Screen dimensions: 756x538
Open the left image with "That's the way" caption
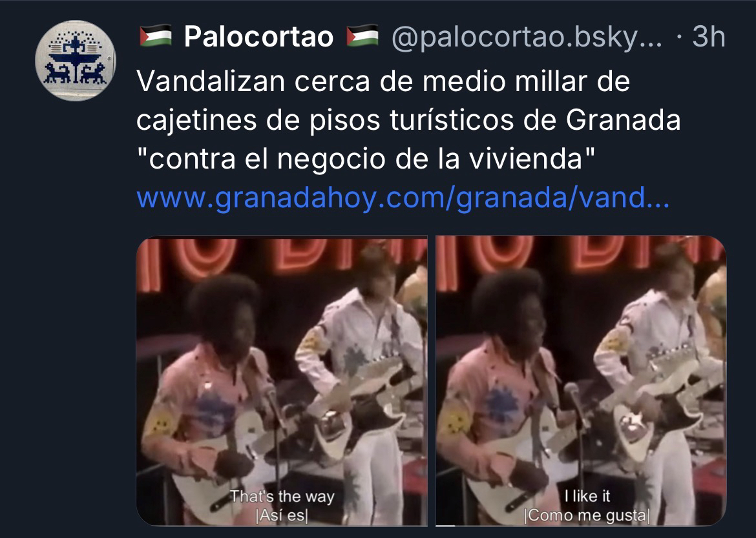pyautogui.click(x=282, y=380)
